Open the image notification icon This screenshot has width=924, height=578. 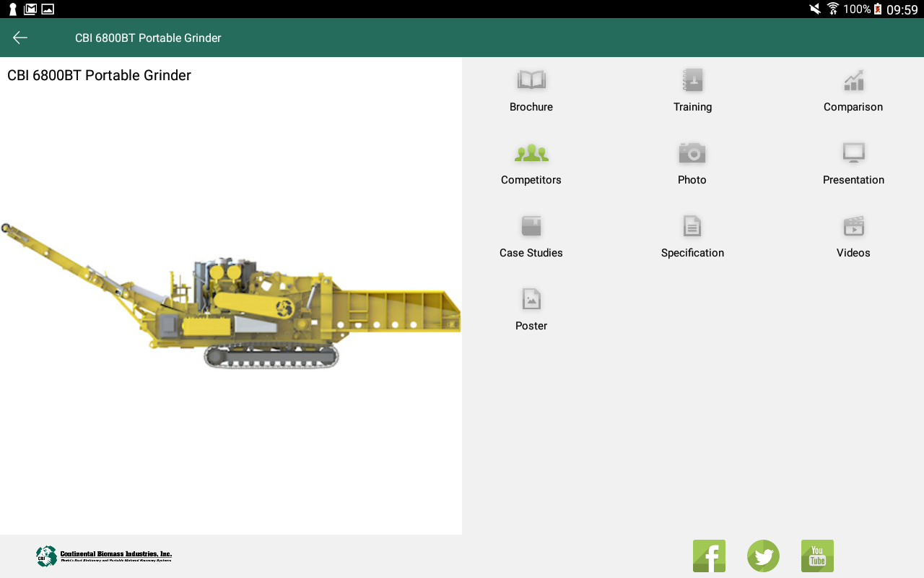click(x=48, y=9)
